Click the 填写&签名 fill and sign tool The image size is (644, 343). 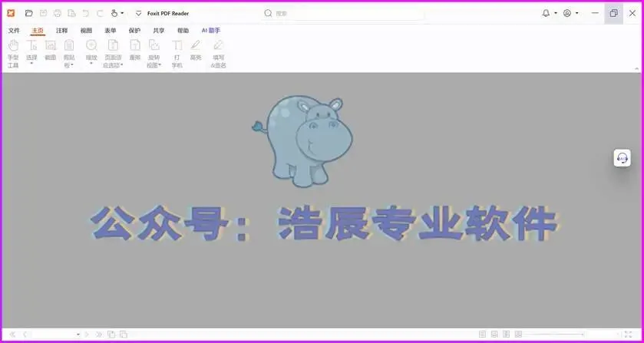tap(219, 54)
